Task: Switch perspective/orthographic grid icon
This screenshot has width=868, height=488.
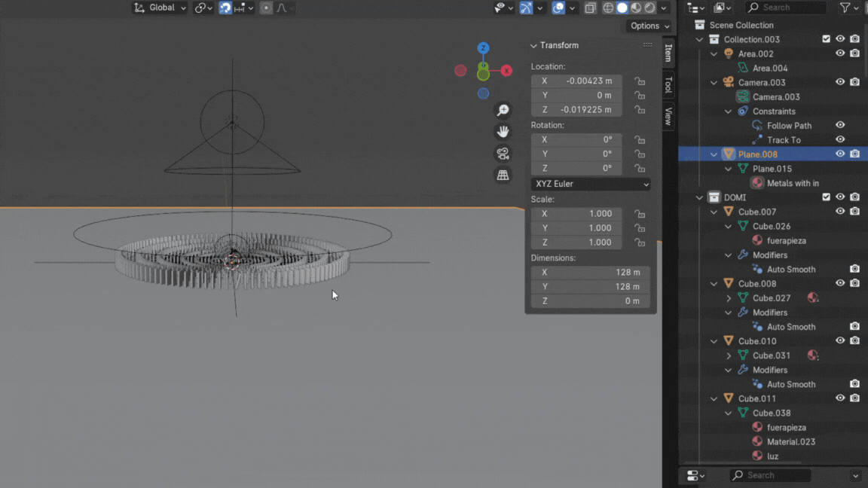Action: click(x=503, y=175)
